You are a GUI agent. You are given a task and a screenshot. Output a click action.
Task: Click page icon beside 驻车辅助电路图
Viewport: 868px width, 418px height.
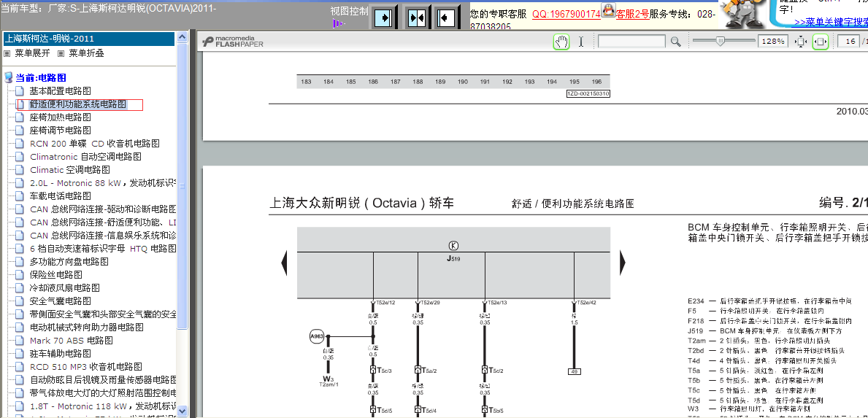coord(20,354)
